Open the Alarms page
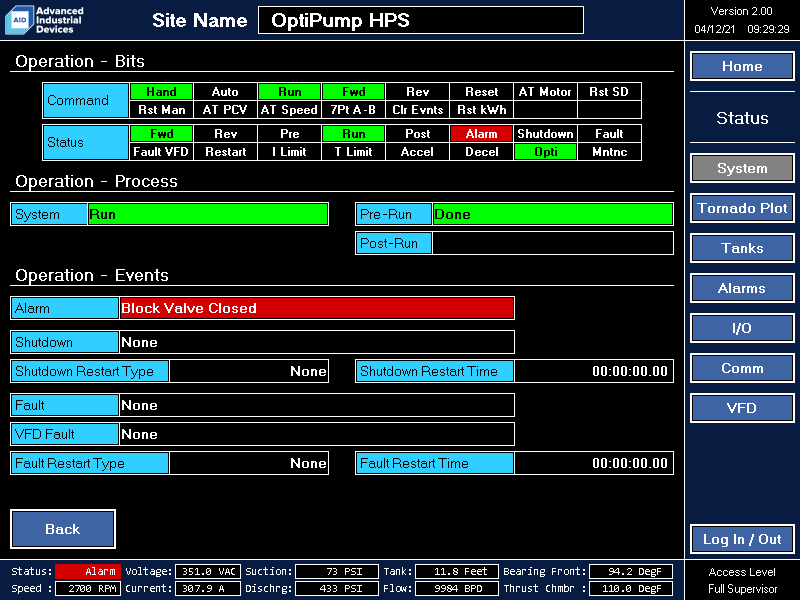800x600 pixels. 742,288
